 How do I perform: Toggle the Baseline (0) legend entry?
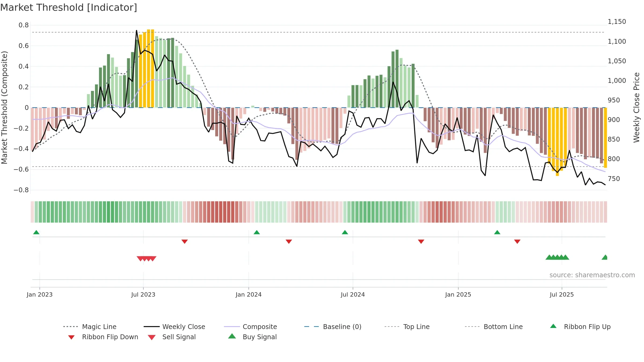coord(333,327)
